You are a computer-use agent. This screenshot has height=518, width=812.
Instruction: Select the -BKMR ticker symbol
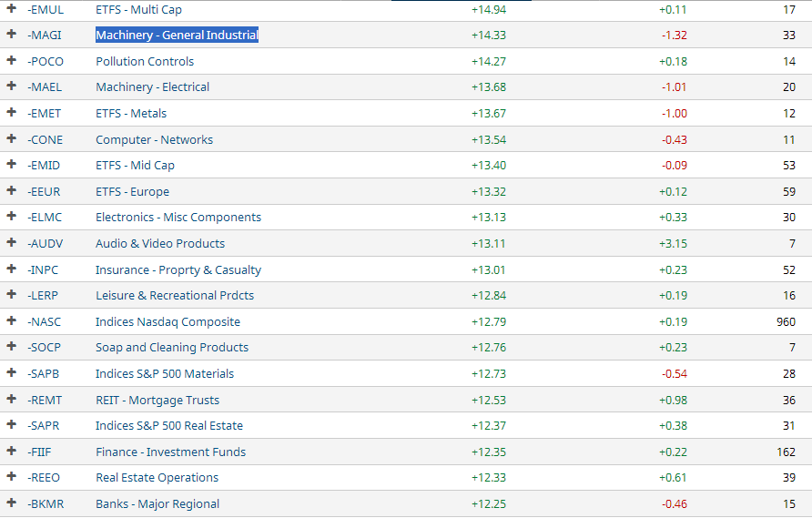pos(46,504)
